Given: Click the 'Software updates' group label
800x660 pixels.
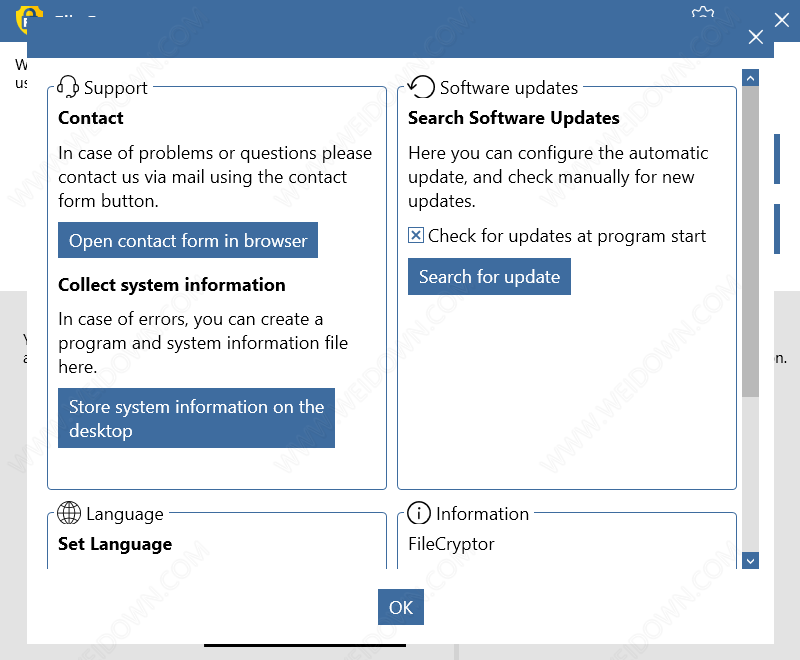Looking at the screenshot, I should pos(509,88).
